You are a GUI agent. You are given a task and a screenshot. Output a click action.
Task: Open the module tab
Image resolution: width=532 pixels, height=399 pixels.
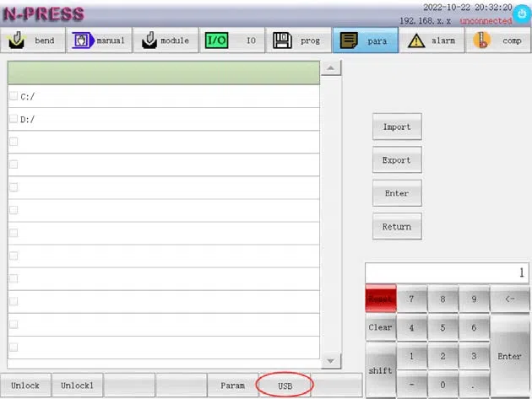[x=166, y=40]
